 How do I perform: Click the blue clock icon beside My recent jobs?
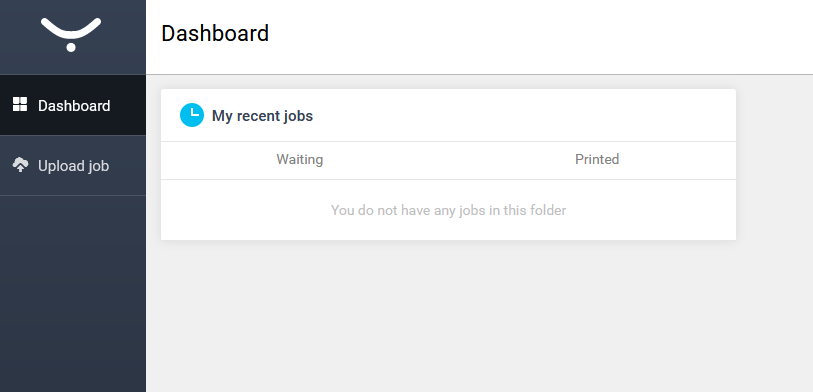pos(192,115)
